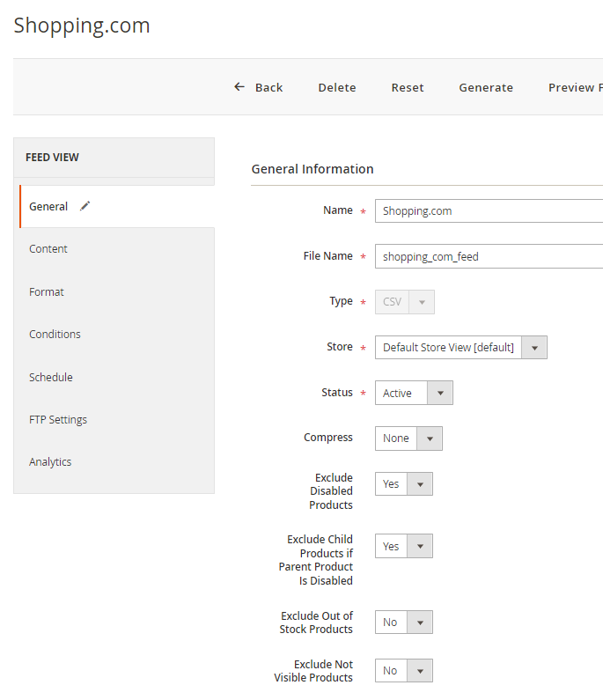Open Exclude Child Products selector
Screen dimensions: 603x700
tap(403, 546)
